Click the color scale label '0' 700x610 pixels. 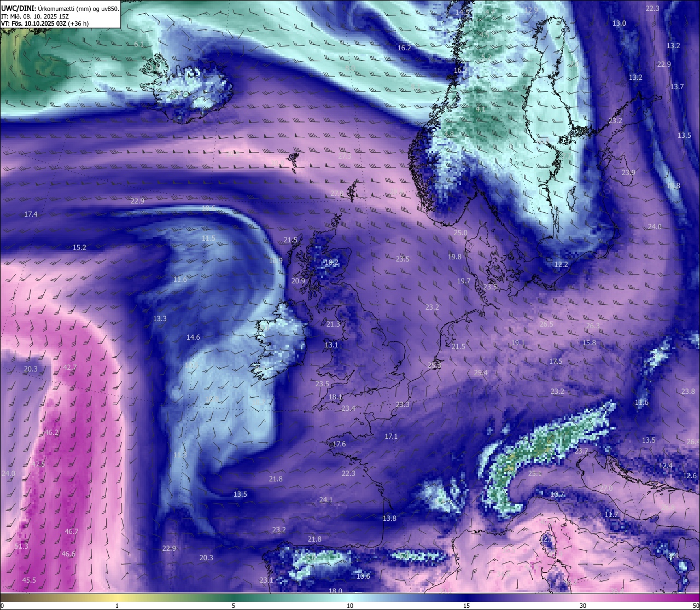click(x=2, y=605)
